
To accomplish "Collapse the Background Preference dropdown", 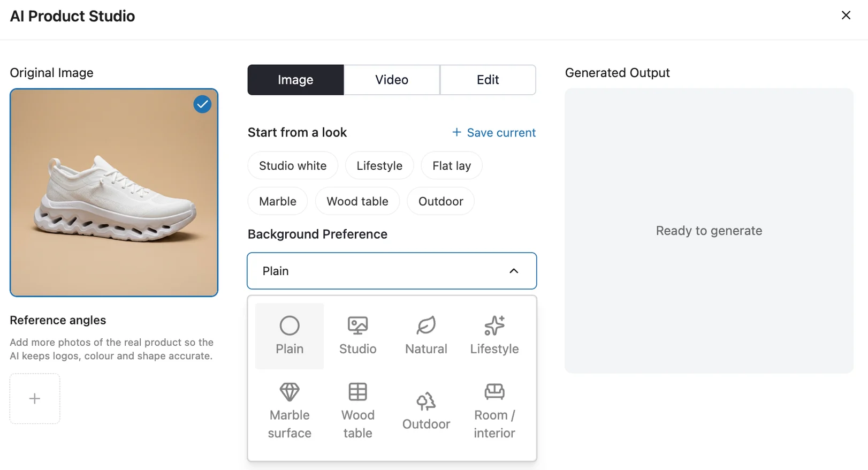I will click(392, 271).
